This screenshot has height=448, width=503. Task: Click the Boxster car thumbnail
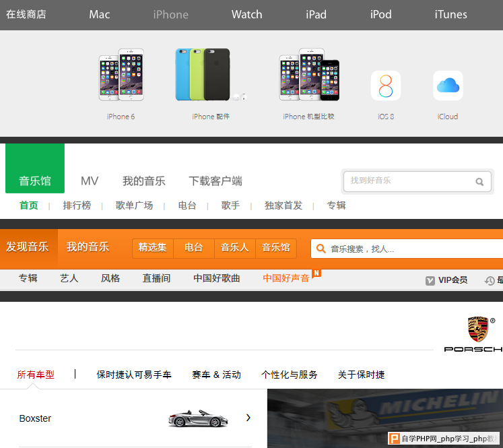tap(198, 418)
